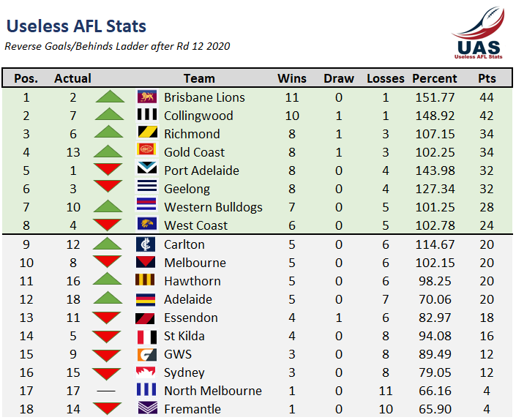Click the Melbourne team logo
Viewport: 516px width, 420px height.
pos(146,262)
